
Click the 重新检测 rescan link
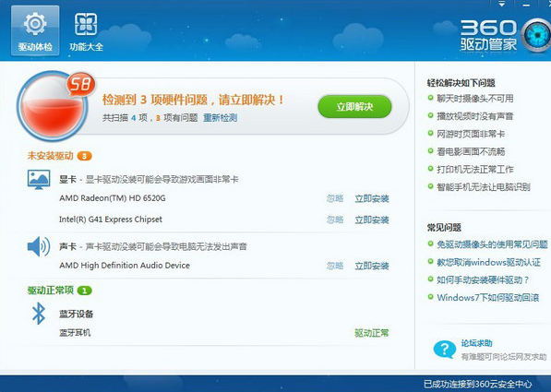[x=221, y=118]
